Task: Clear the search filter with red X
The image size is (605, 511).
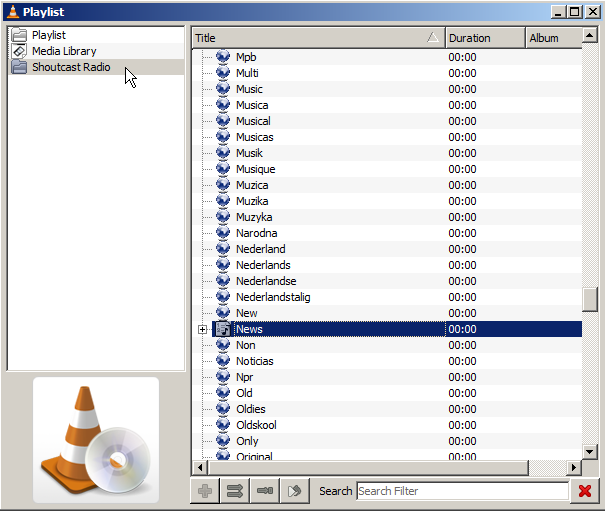Action: [585, 491]
